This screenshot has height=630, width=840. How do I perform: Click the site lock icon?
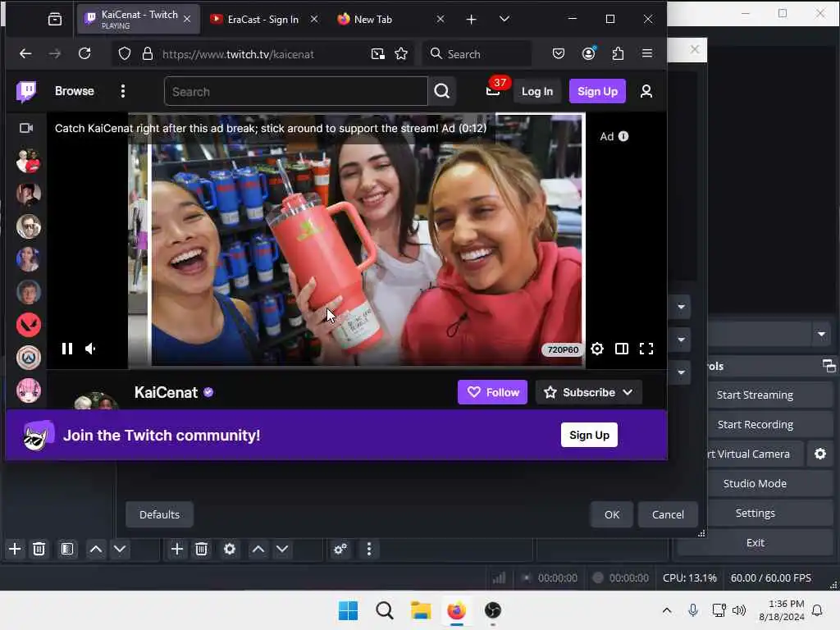click(x=148, y=53)
